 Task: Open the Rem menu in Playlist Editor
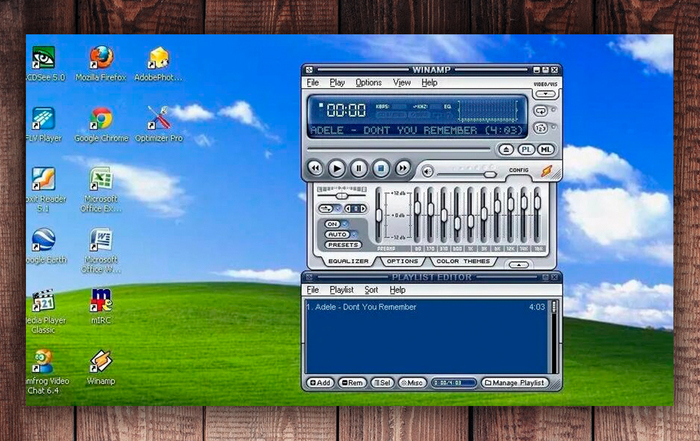pyautogui.click(x=352, y=383)
